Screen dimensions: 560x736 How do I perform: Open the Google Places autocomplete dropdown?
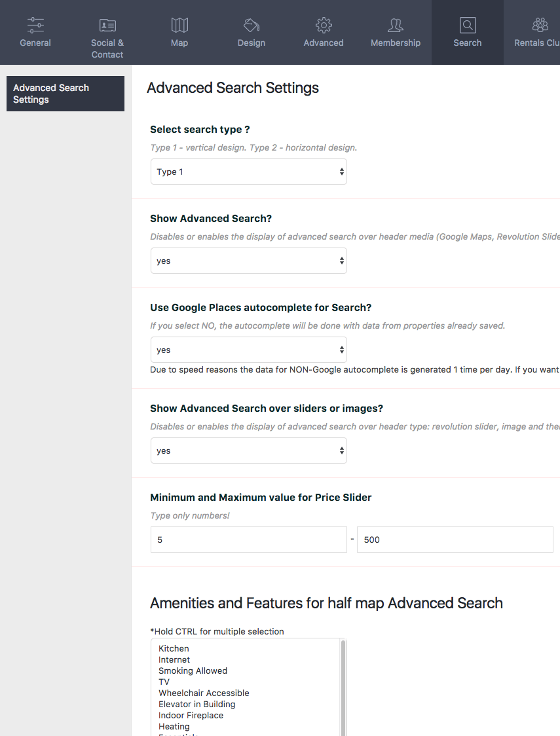(248, 350)
